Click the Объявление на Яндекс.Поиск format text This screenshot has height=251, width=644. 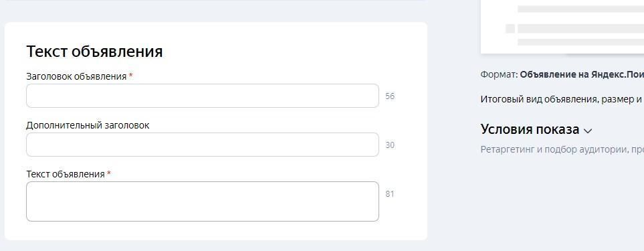[582, 75]
